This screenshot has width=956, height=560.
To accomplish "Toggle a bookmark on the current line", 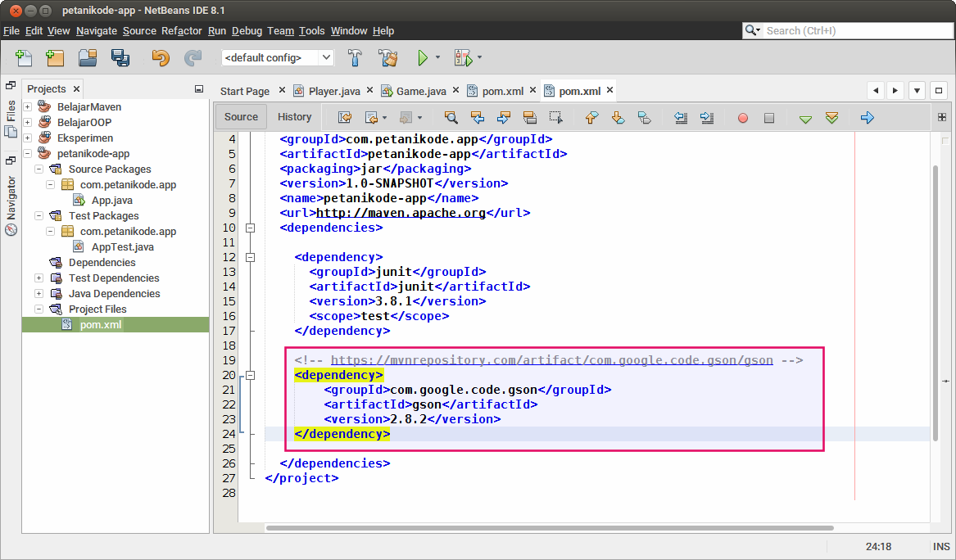I will click(x=644, y=117).
